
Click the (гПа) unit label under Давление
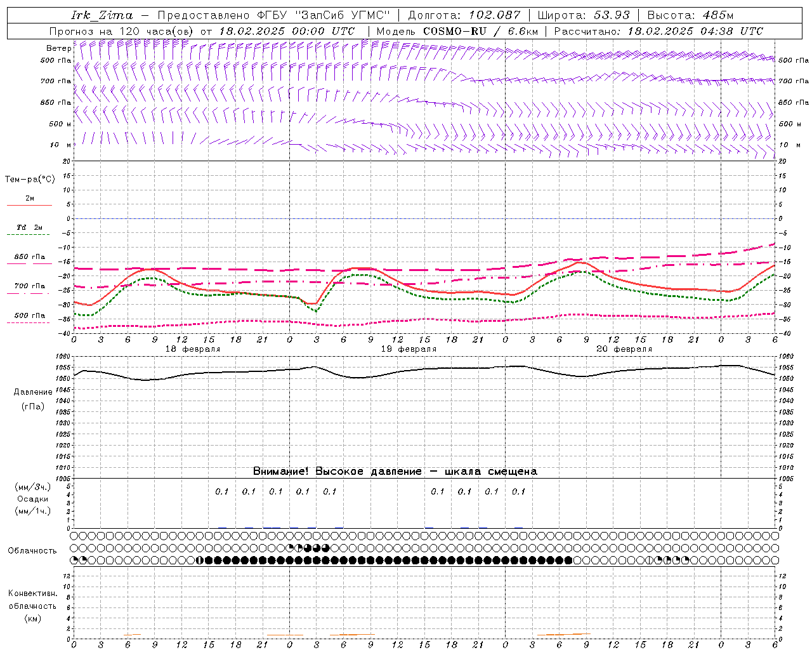tap(33, 406)
